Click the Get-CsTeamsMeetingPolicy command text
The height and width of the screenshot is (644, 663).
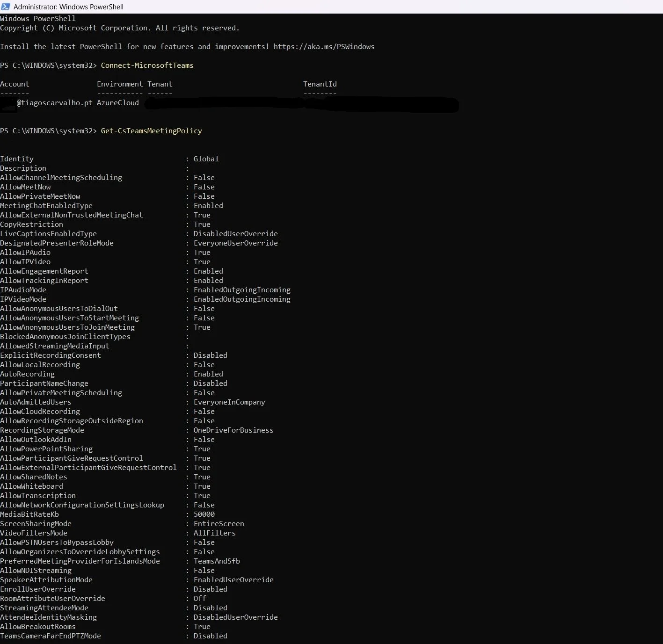tap(151, 131)
